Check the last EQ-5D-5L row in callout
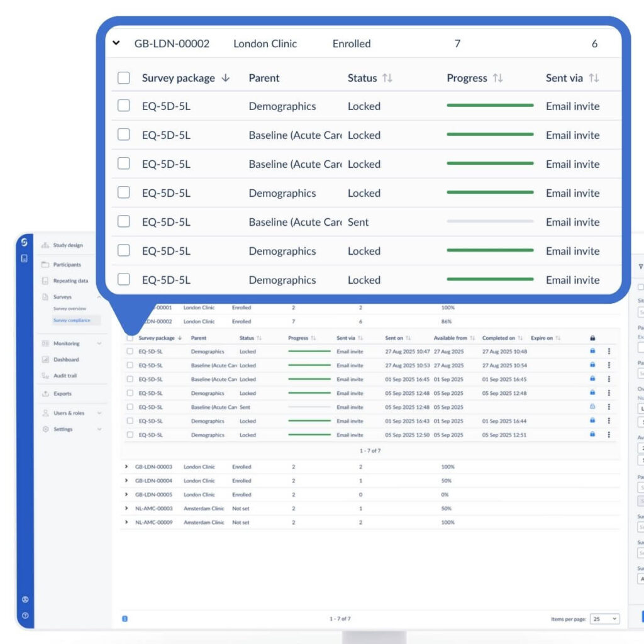This screenshot has width=644, height=644. click(x=124, y=280)
